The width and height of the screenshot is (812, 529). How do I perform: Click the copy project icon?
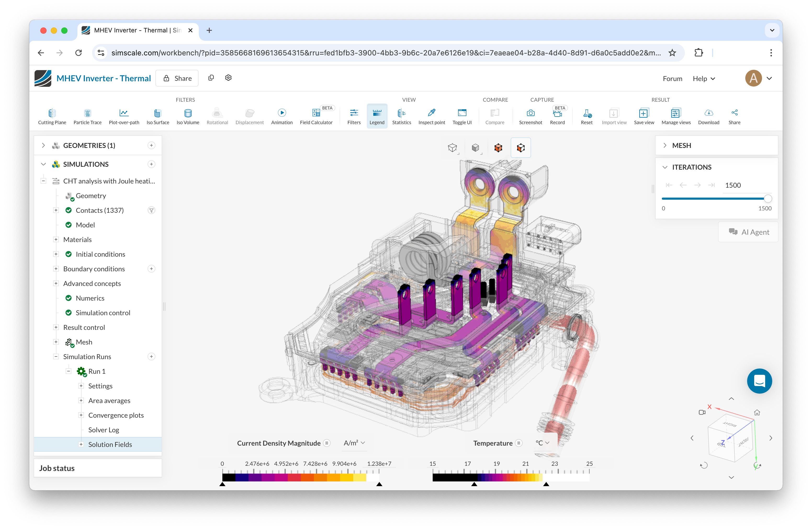[x=211, y=78]
